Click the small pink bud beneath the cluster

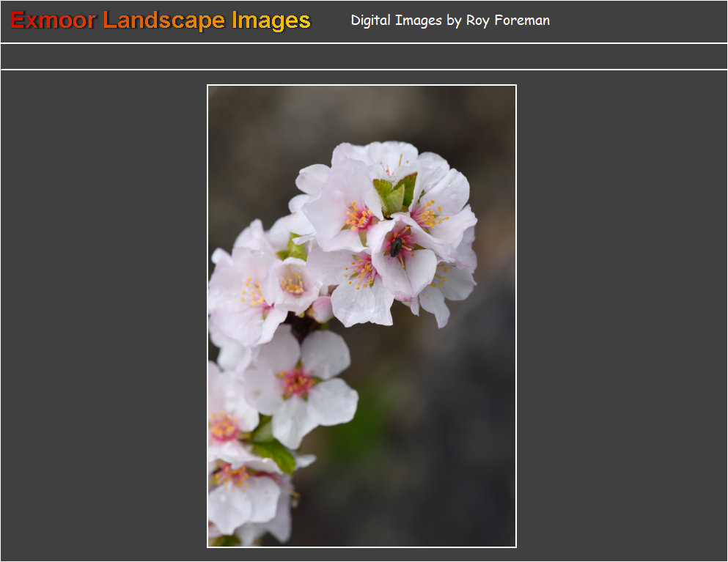321,309
